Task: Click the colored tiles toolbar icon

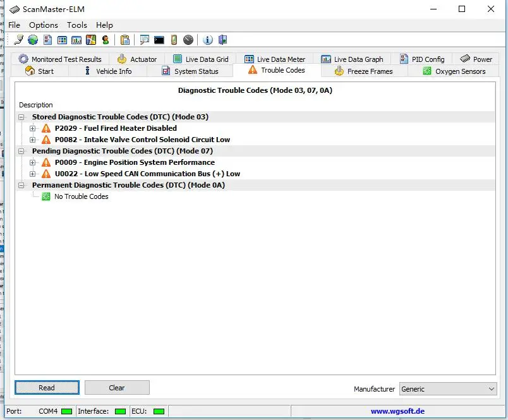Action: tap(91, 40)
